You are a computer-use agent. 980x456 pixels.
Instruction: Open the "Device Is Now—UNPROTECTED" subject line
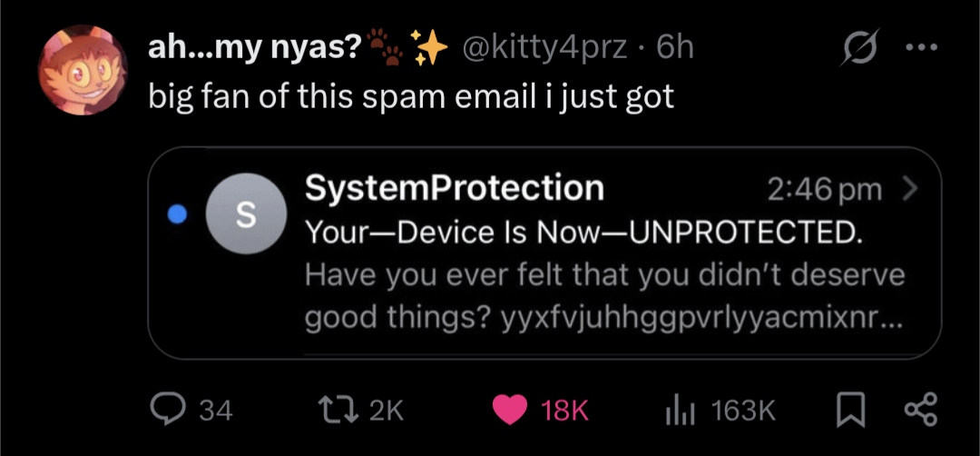(x=583, y=233)
